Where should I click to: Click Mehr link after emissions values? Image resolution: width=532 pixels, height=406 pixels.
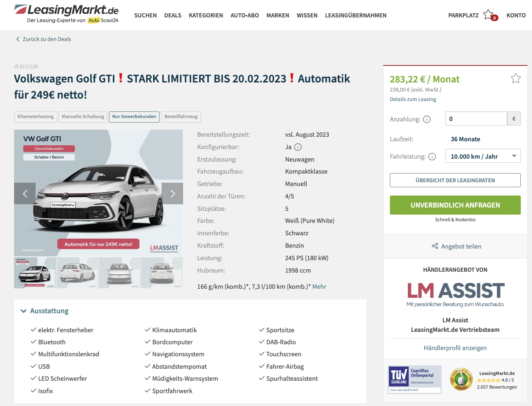click(319, 287)
